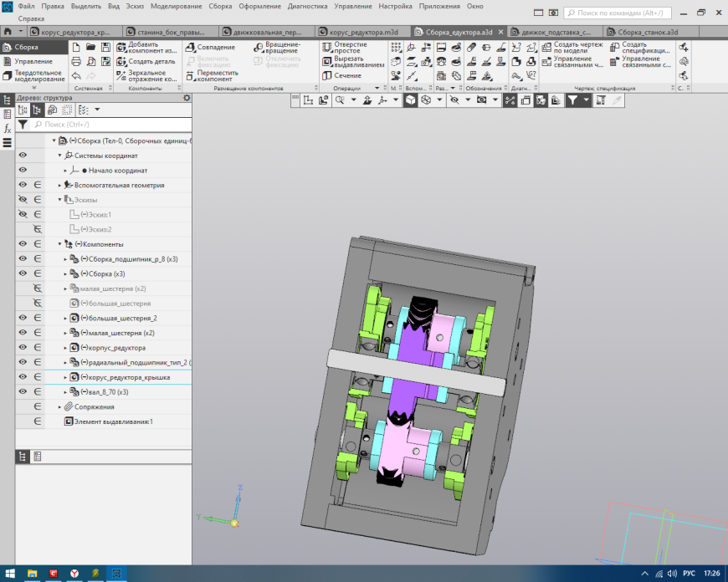The height and width of the screenshot is (582, 728).
Task: Expand the Сопряжения tree node
Action: tap(60, 406)
